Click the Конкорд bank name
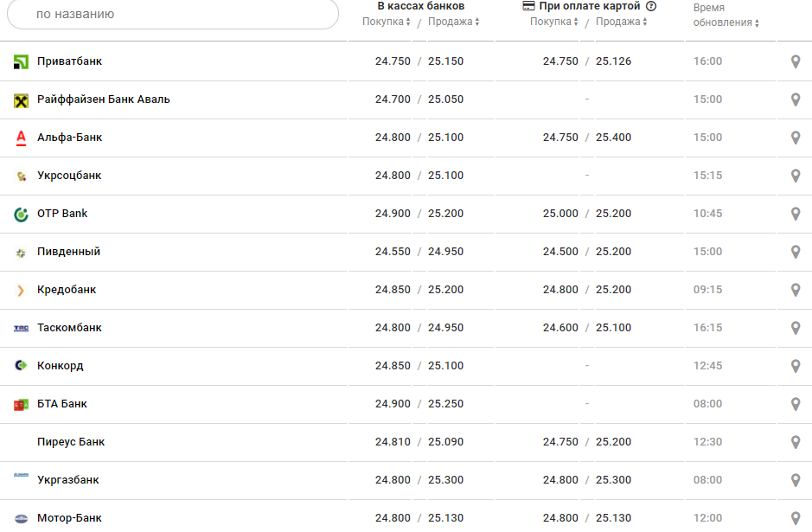 point(60,366)
